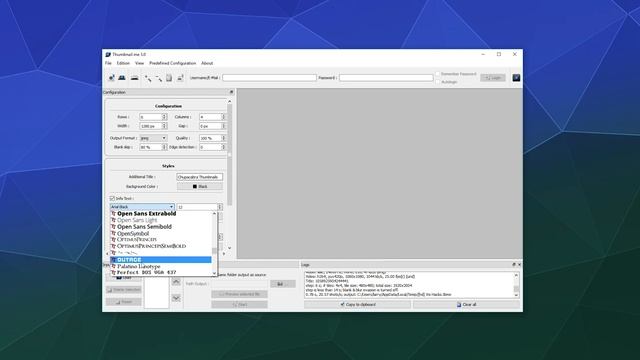Open the Edition menu
Screen dimensions: 640x360
(123, 63)
